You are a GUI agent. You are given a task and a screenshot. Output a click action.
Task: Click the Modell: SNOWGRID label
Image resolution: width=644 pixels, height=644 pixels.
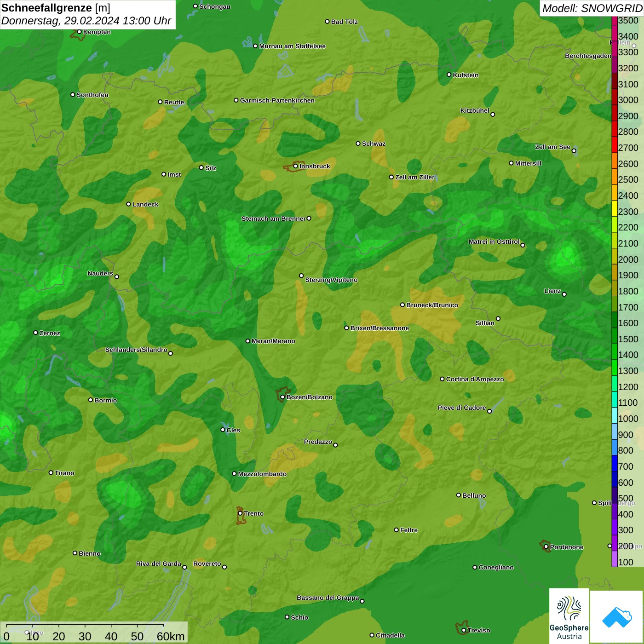click(592, 8)
